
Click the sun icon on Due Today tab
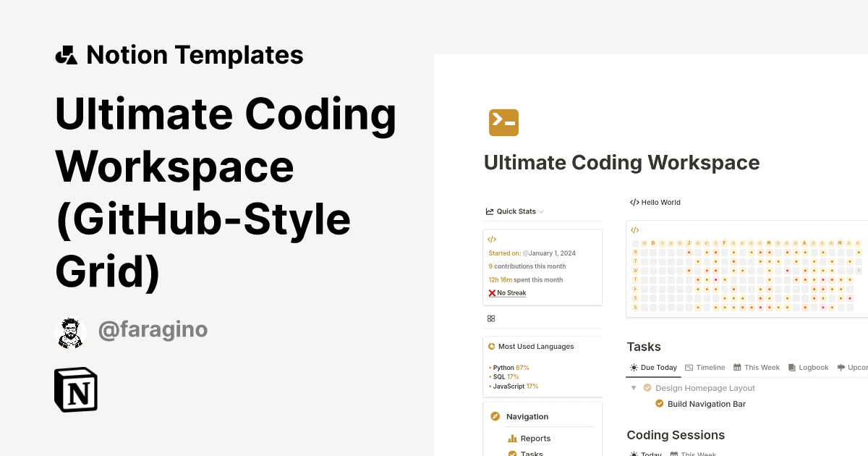coord(634,368)
